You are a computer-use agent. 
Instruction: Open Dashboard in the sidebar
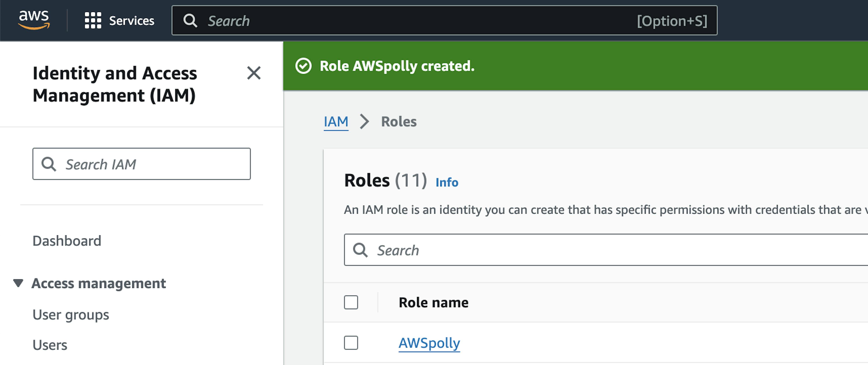67,241
